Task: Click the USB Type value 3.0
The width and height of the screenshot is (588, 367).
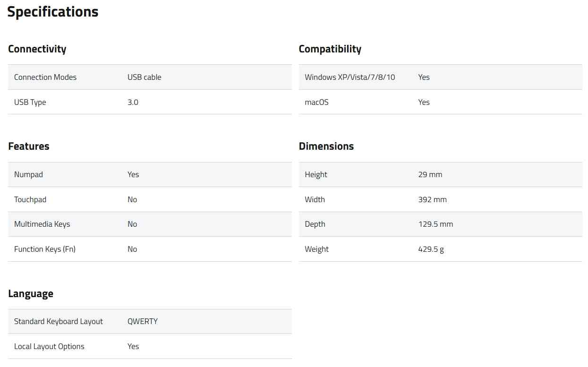Action: pyautogui.click(x=133, y=102)
